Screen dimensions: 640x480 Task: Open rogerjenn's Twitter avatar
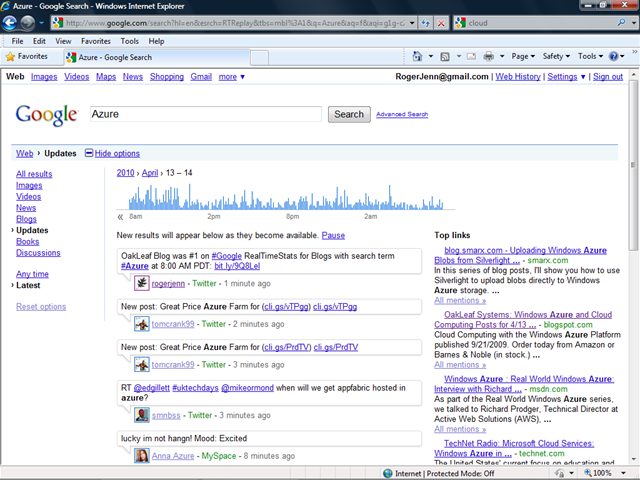click(142, 283)
